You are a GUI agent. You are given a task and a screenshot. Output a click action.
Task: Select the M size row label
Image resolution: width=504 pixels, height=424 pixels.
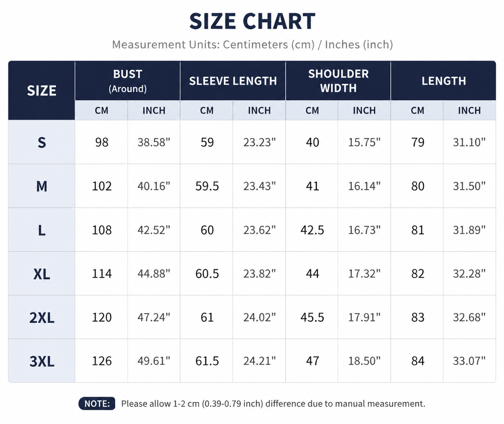42,186
